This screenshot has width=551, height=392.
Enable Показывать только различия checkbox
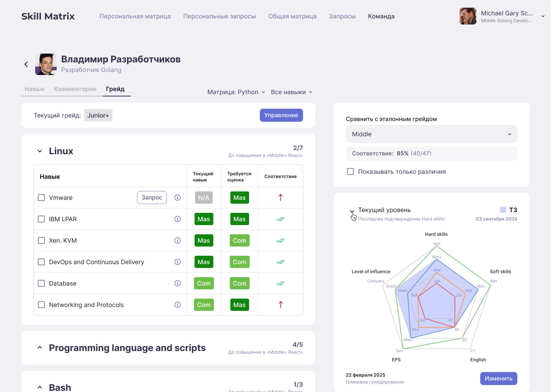click(x=350, y=171)
